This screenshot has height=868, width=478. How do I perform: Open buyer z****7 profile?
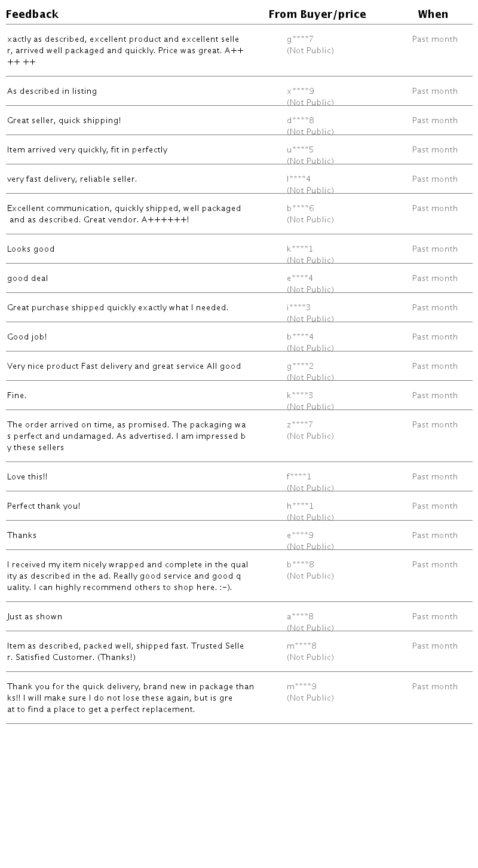[x=300, y=425]
